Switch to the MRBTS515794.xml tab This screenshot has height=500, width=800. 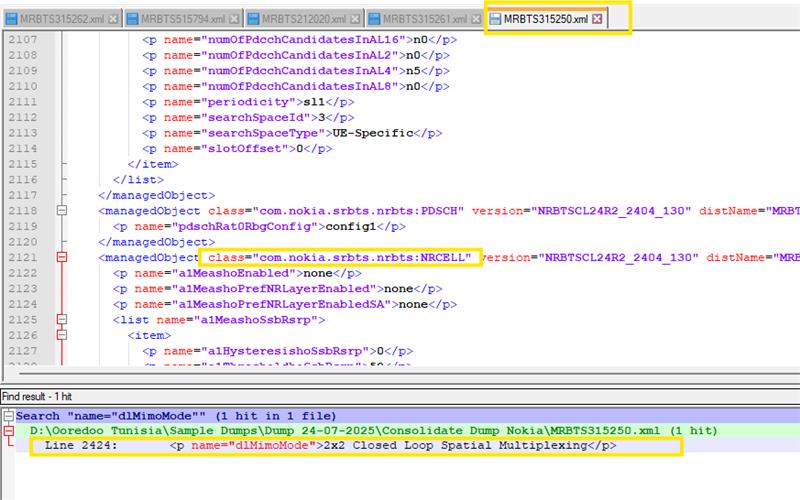[x=182, y=19]
